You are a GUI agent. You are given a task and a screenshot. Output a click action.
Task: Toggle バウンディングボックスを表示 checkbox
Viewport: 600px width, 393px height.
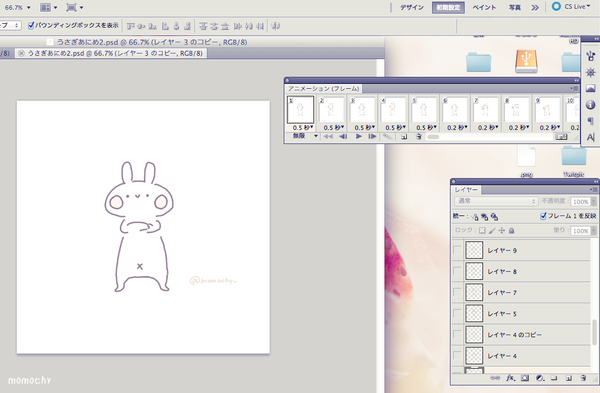[x=31, y=26]
